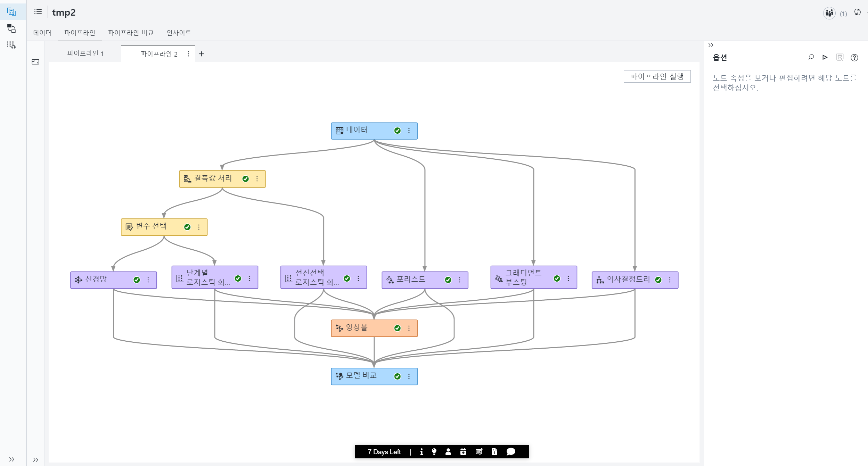Click the 파이프라인 실행 button
Image resolution: width=868 pixels, height=466 pixels.
pos(657,76)
